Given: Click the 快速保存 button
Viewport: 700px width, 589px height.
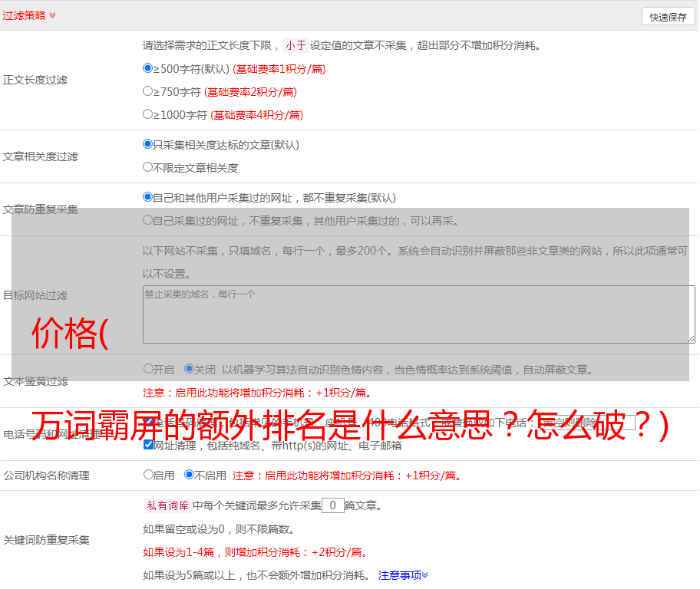Looking at the screenshot, I should click(668, 17).
